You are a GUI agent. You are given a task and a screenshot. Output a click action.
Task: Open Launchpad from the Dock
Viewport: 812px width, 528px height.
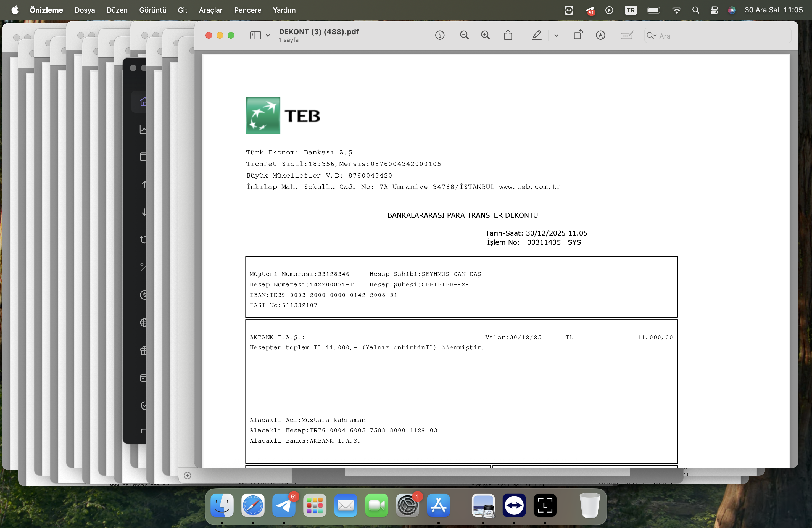click(315, 505)
